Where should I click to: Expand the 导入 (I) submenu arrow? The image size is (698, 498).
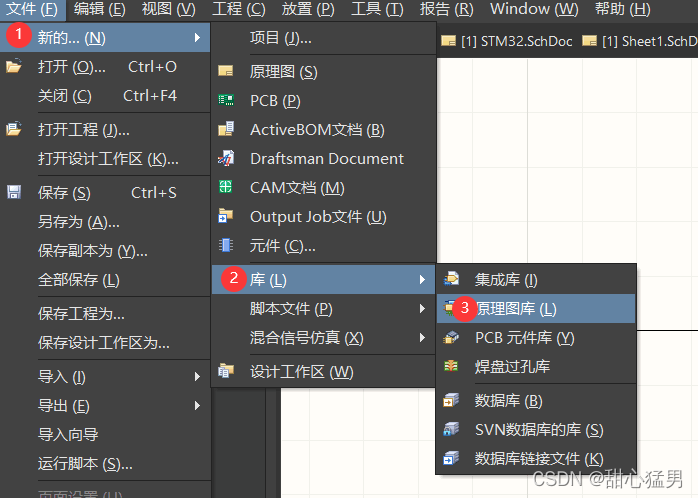197,377
